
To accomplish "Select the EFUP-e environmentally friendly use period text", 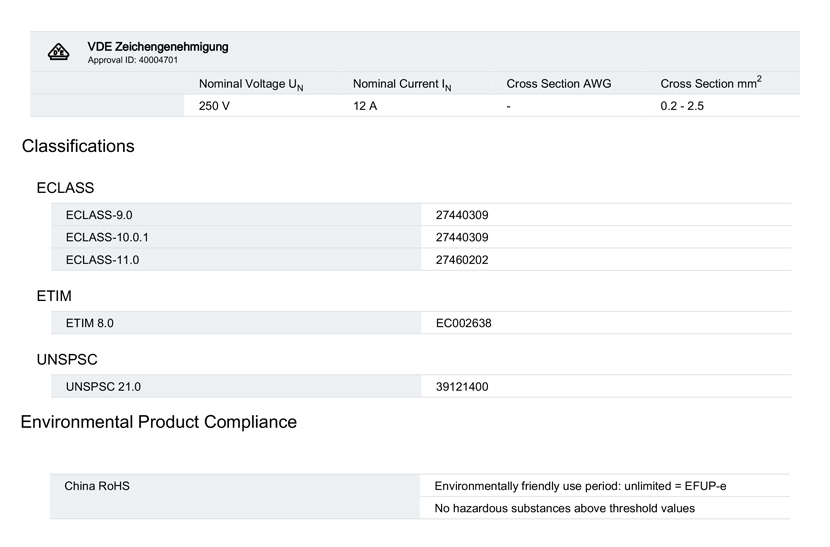I will [580, 486].
